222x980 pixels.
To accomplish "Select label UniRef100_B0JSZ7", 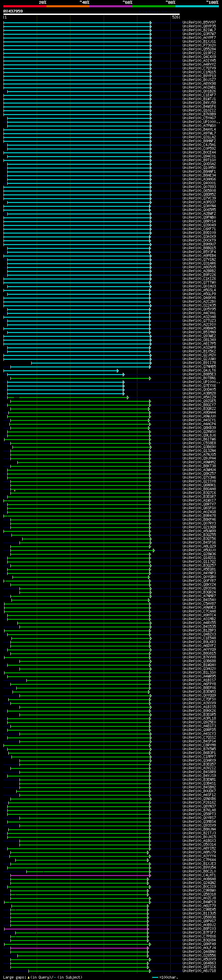I will tap(199, 80).
